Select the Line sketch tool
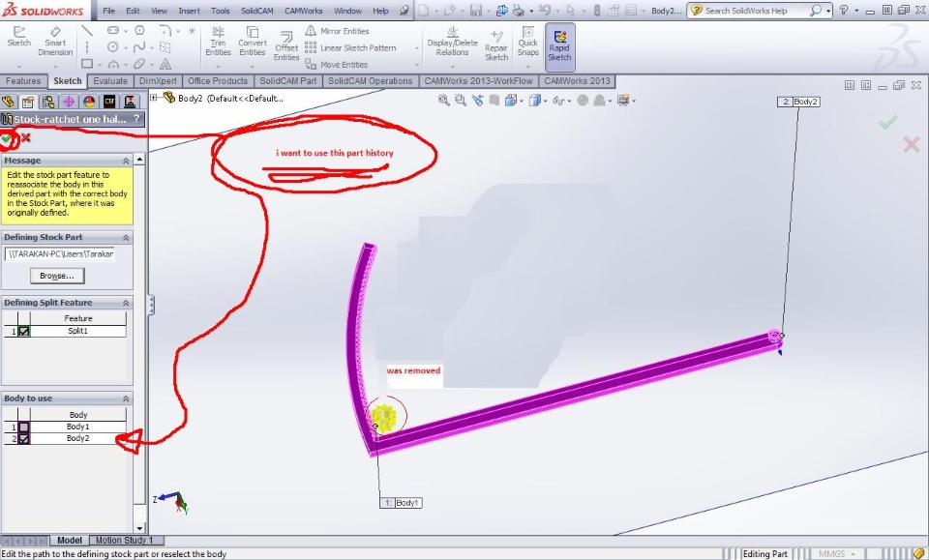929x560 pixels. pos(87,31)
